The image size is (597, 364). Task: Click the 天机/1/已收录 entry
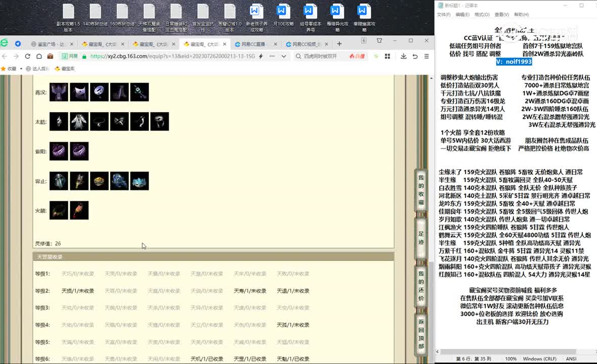pos(207,359)
